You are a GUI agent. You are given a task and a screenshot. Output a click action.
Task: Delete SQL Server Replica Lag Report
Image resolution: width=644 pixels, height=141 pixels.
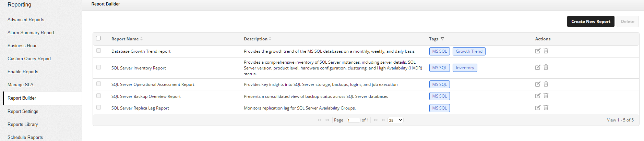(546, 107)
